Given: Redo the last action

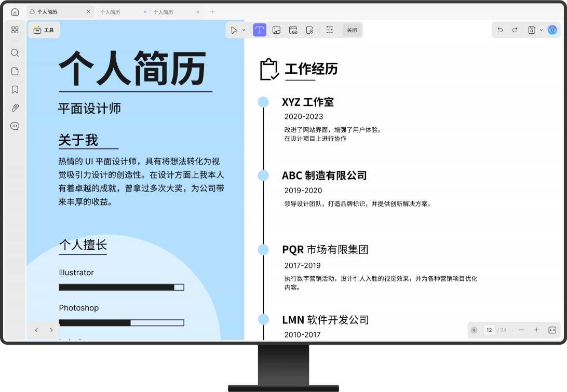Looking at the screenshot, I should 515,30.
